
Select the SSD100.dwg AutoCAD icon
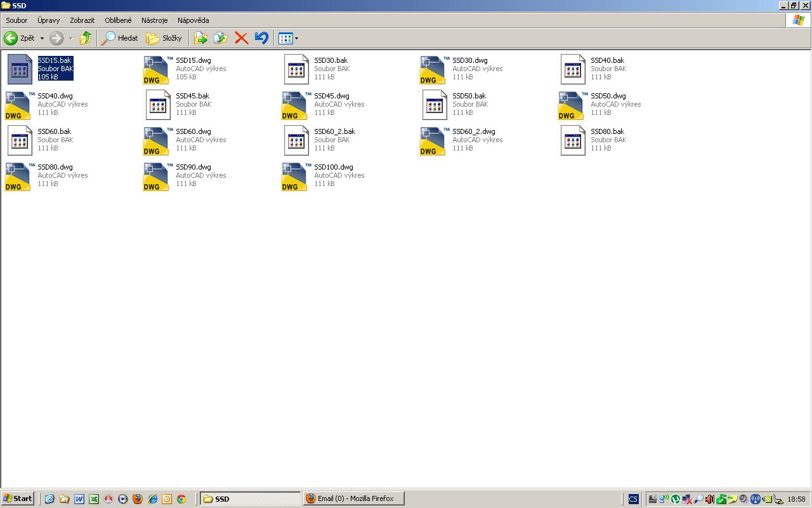(296, 176)
